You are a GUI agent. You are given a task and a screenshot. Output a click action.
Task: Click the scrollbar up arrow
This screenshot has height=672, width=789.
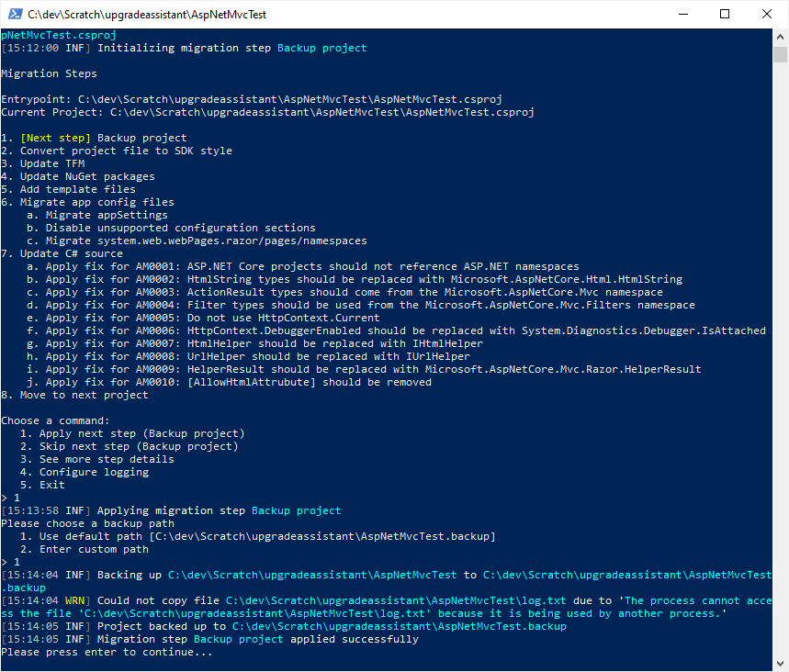(x=780, y=37)
